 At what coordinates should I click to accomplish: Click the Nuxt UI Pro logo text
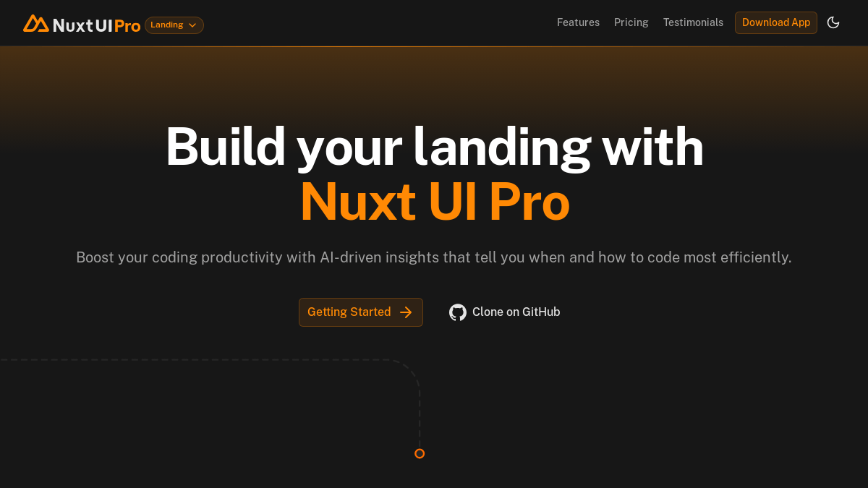[97, 25]
